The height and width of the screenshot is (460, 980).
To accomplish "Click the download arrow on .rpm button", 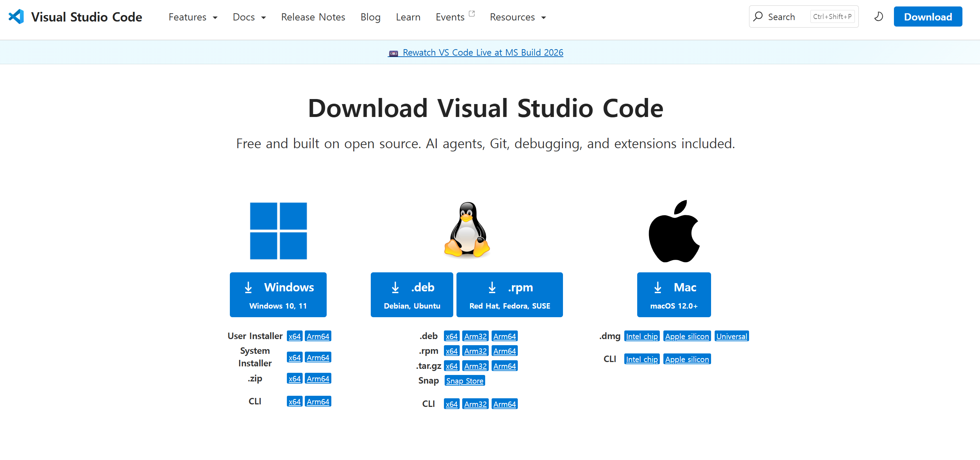I will coord(492,287).
